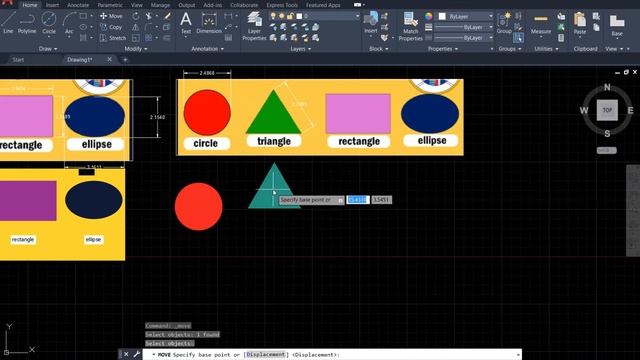Viewport: 640px width, 360px height.
Task: Click the Move button
Action: (x=111, y=16)
